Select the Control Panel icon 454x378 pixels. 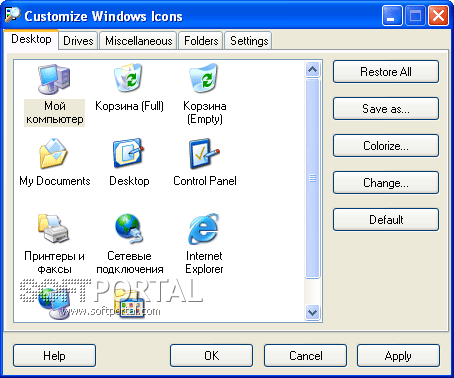click(x=204, y=154)
